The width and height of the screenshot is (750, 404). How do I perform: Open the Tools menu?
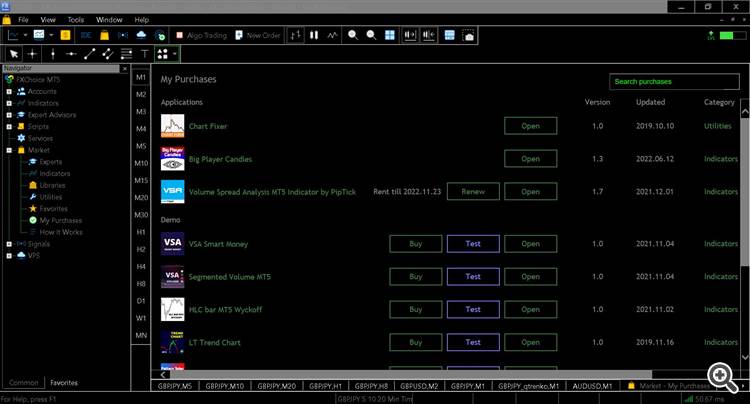tap(76, 20)
